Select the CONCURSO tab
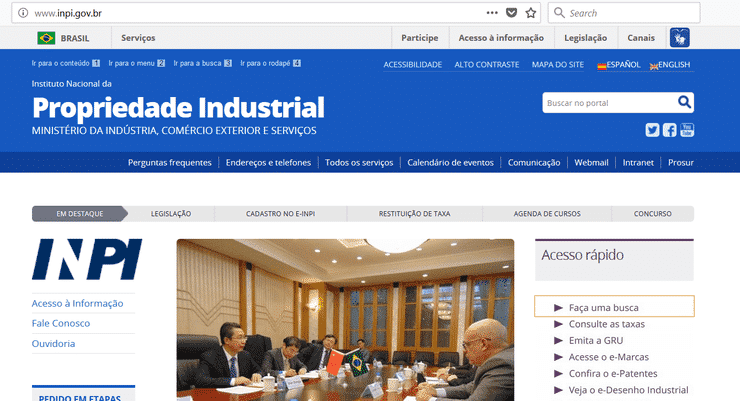Screen dimensions: 740x401 [x=653, y=214]
